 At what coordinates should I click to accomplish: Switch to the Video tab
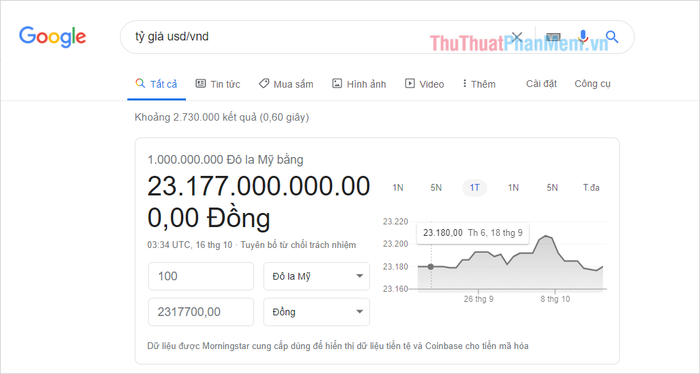(x=425, y=84)
